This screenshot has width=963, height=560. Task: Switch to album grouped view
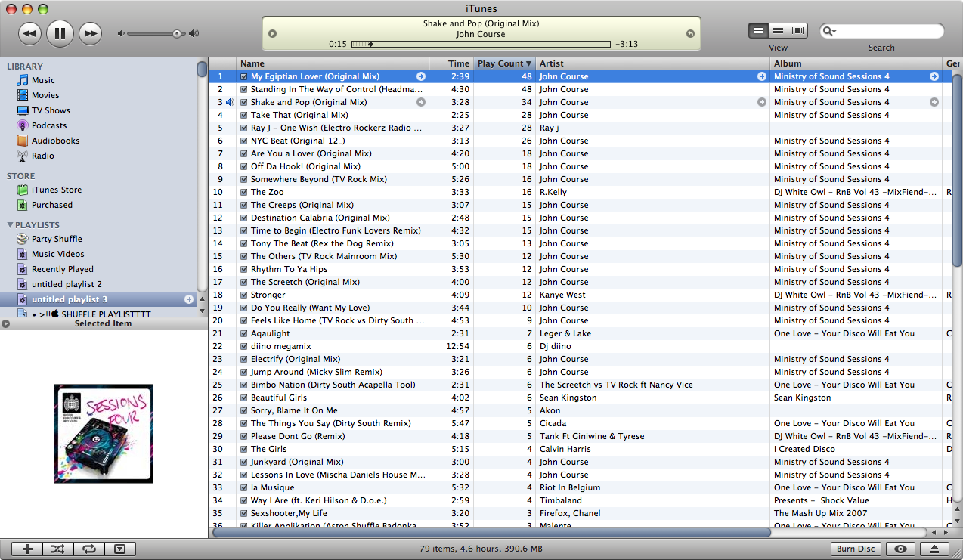[778, 31]
